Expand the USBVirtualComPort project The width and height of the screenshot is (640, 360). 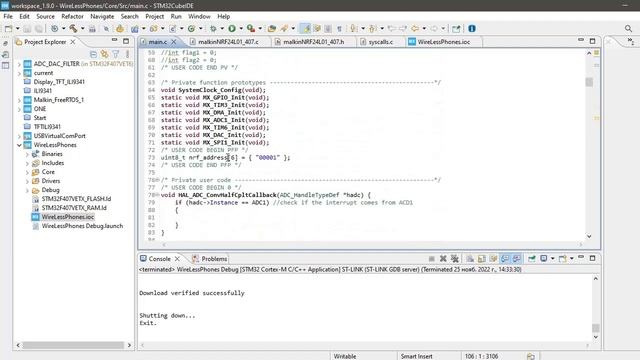tap(19, 136)
